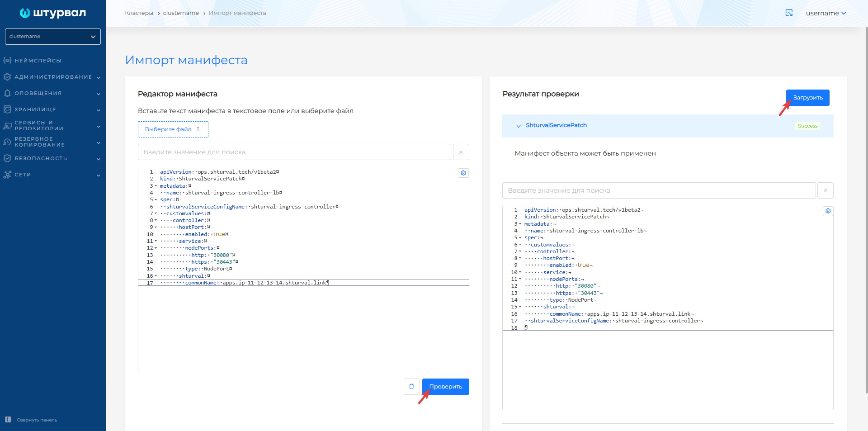Clear the manifest editor search field
The height and width of the screenshot is (431, 868).
[x=461, y=152]
